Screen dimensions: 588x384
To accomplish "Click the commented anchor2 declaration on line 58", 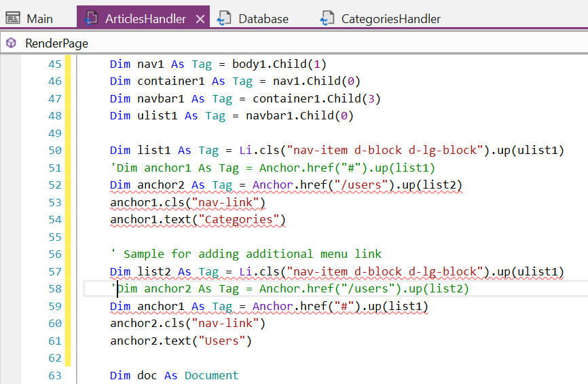I will pyautogui.click(x=290, y=289).
